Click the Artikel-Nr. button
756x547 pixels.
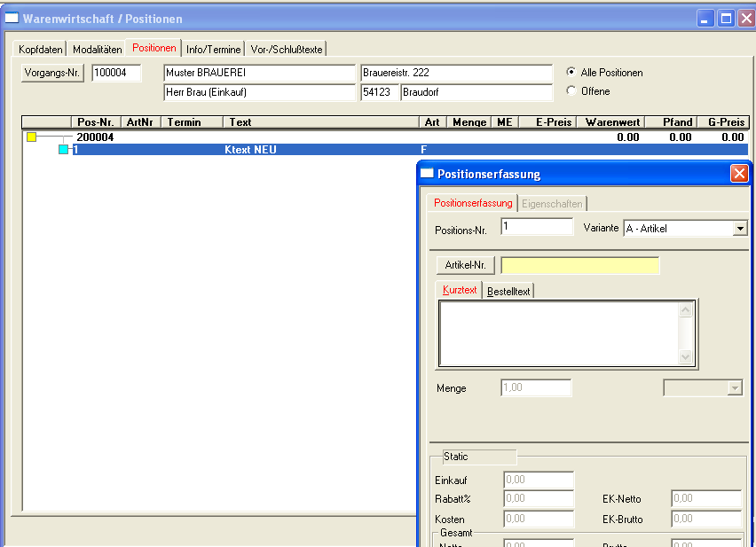[466, 265]
